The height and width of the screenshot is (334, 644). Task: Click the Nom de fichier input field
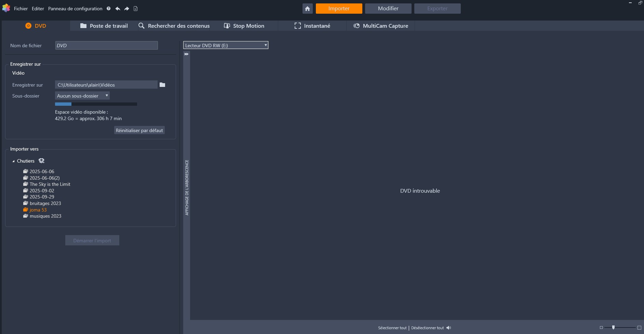(x=106, y=46)
